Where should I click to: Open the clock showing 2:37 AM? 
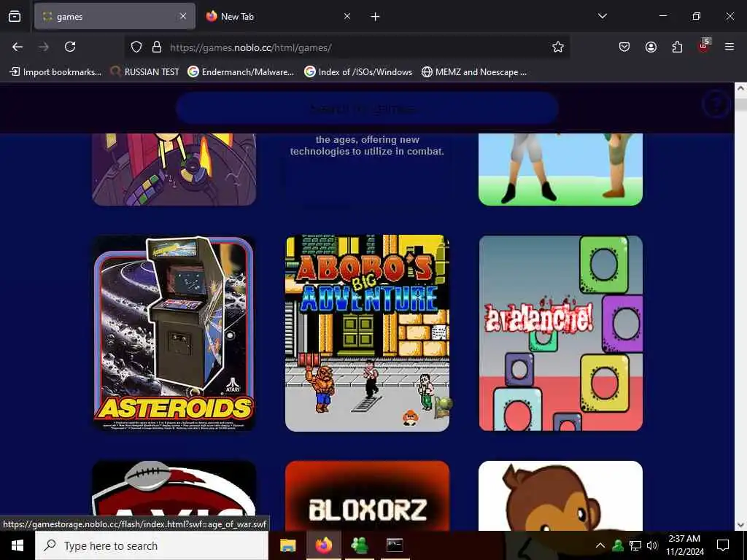coord(684,545)
